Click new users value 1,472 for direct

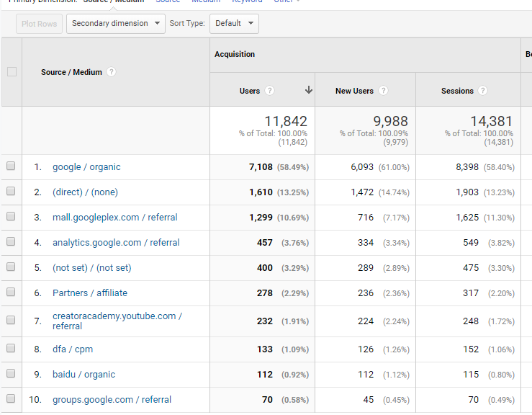pos(362,192)
